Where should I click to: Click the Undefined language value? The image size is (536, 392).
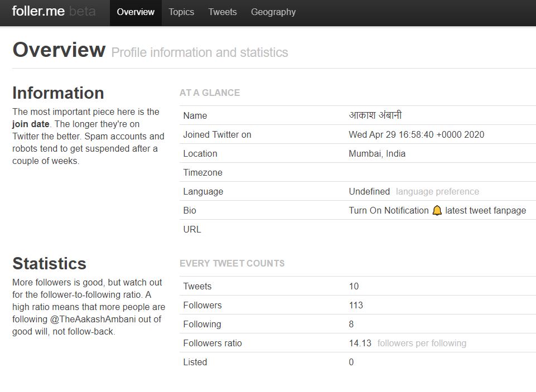pos(369,191)
